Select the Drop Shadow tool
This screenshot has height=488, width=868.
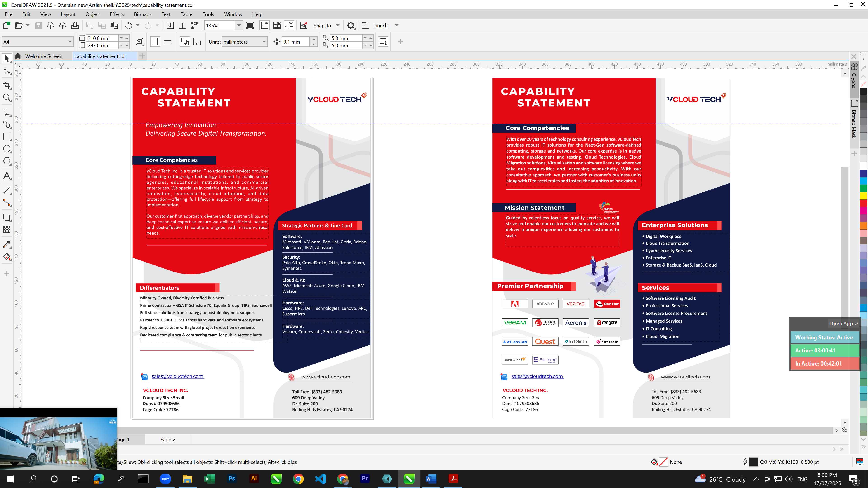(x=7, y=217)
